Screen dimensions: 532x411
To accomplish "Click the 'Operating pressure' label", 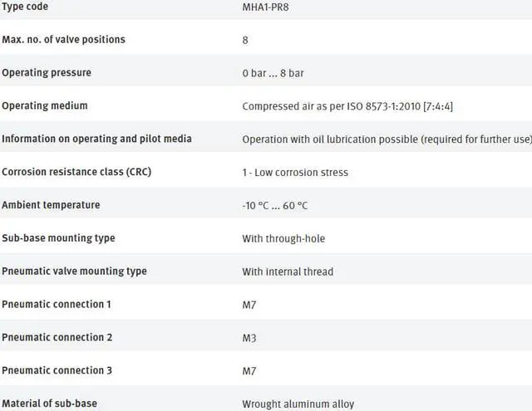I will tap(47, 73).
